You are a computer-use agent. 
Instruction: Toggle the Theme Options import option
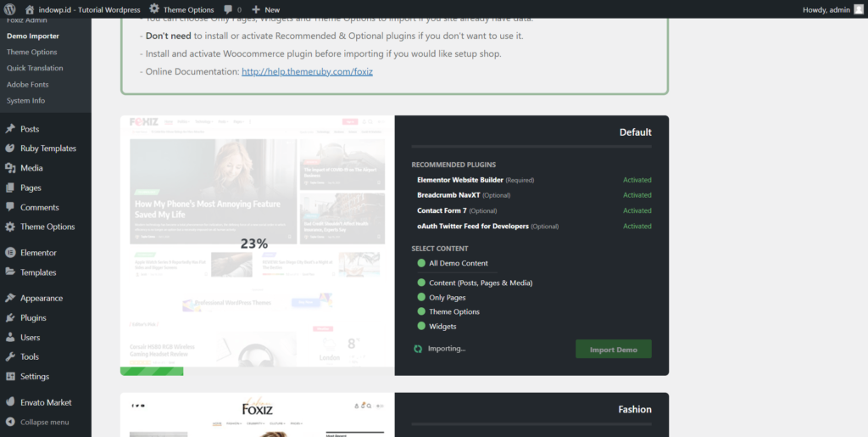tap(421, 311)
